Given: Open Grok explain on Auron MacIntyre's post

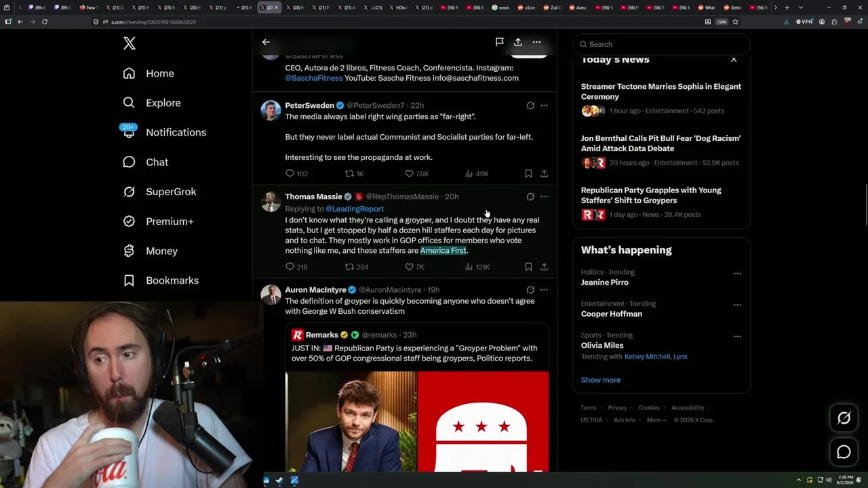Looking at the screenshot, I should [530, 290].
